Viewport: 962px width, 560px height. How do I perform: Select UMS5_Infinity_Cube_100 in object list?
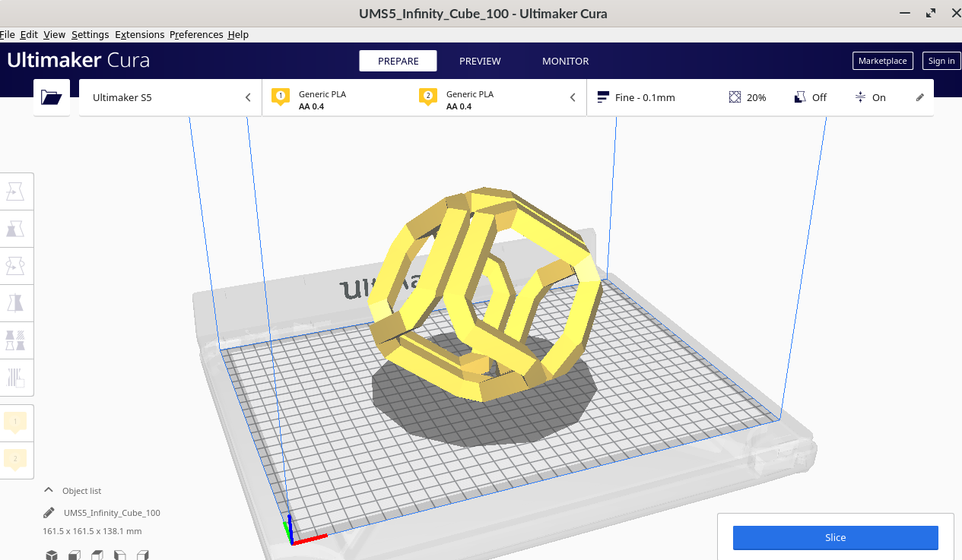[x=112, y=513]
